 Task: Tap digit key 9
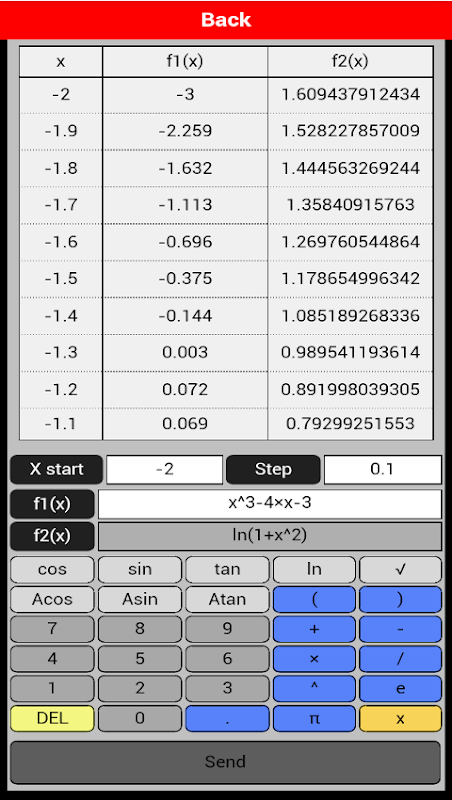[x=227, y=629]
